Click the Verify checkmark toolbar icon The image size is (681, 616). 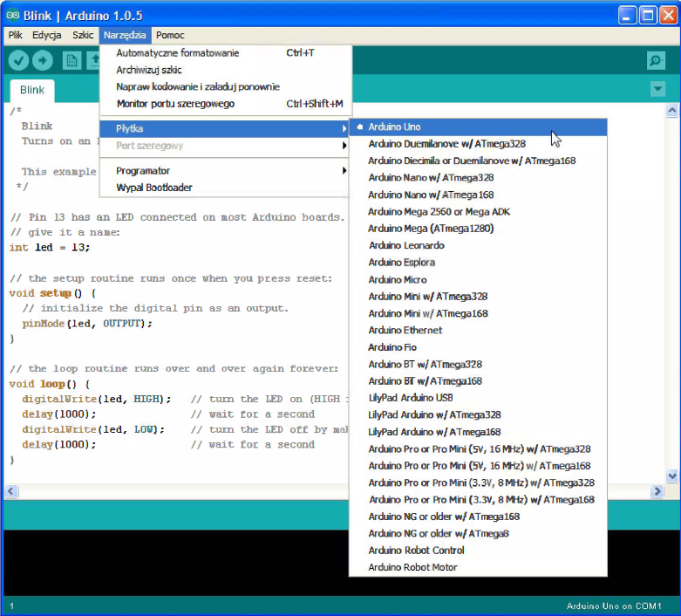click(18, 60)
